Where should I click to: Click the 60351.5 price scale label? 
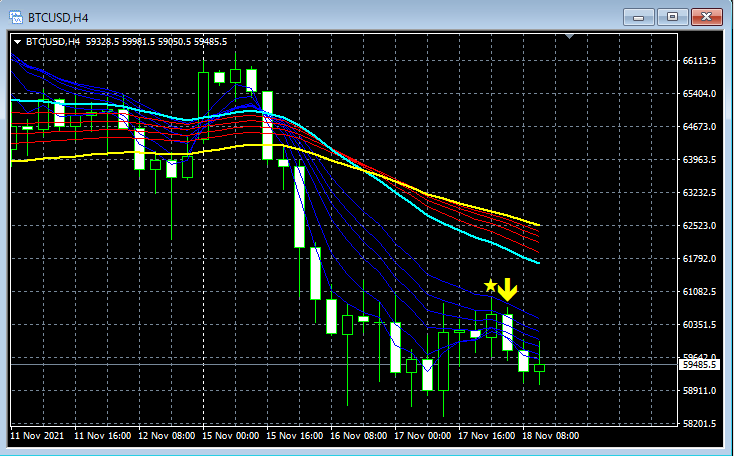click(x=699, y=324)
